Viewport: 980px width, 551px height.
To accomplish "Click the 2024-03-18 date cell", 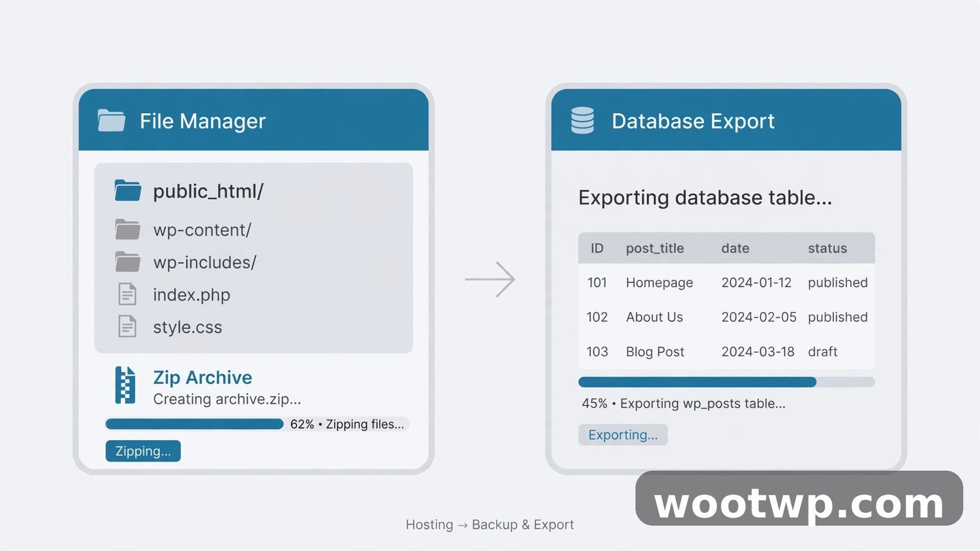I will [758, 352].
